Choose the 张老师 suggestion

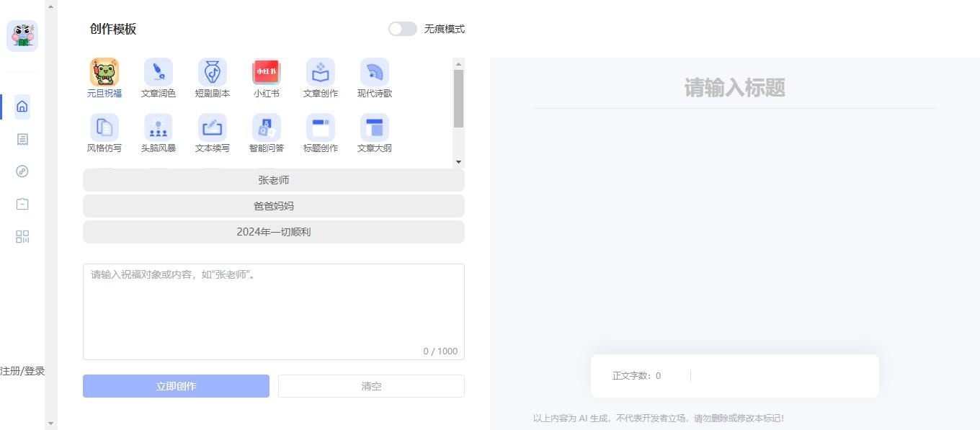tap(274, 180)
